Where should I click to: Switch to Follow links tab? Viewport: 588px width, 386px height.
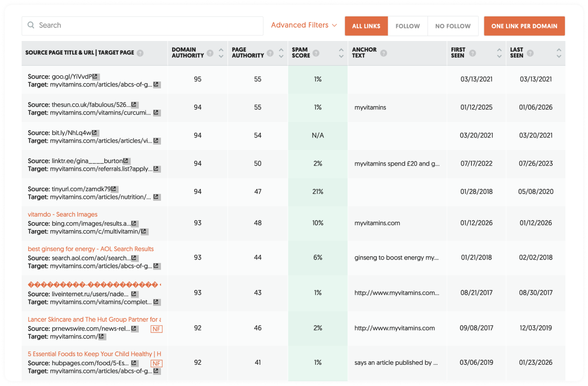[x=408, y=26]
